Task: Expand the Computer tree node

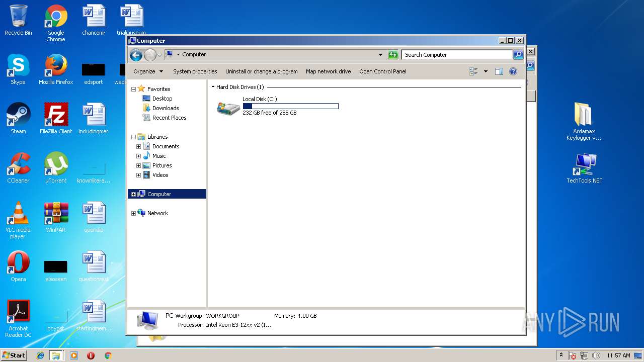Action: click(133, 194)
